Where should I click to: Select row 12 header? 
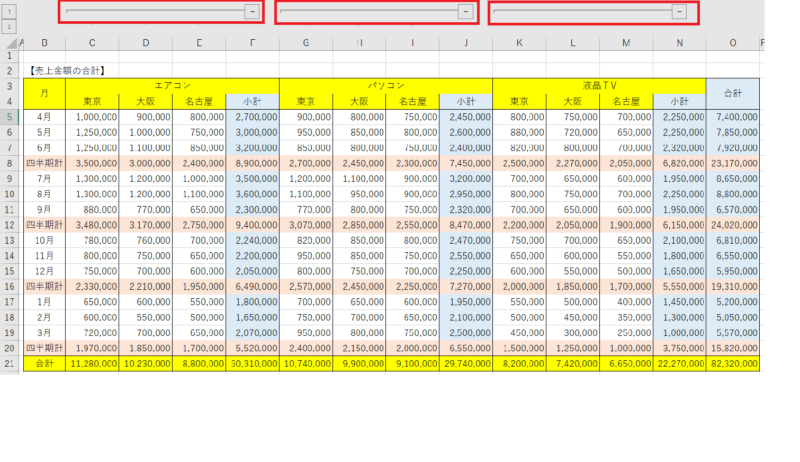[9, 225]
